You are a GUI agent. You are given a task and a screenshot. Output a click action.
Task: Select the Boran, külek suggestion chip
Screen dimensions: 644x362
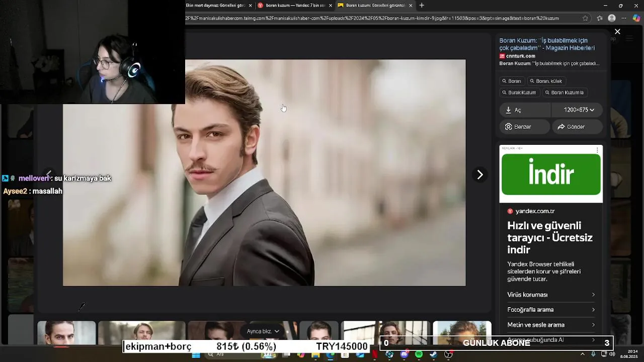pos(546,81)
